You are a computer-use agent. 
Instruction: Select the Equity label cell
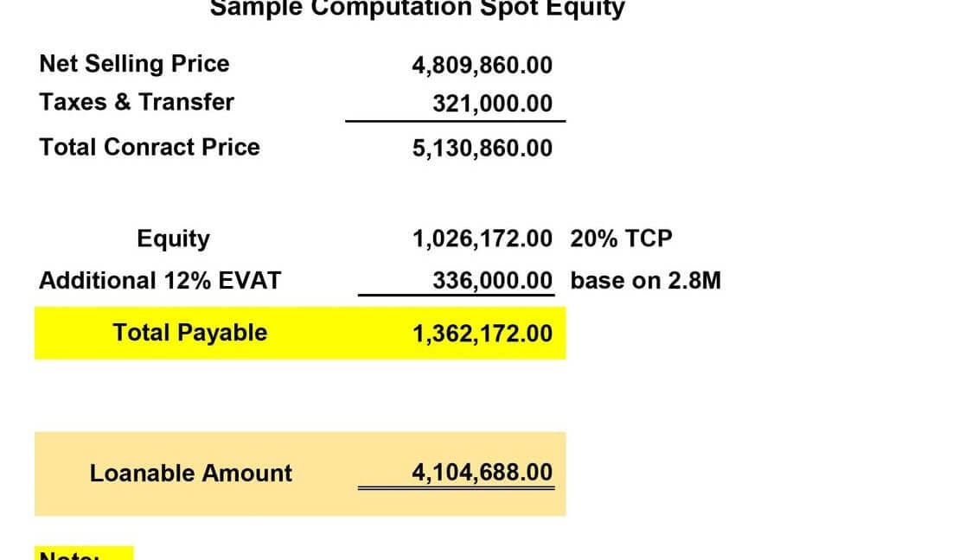[x=173, y=239]
